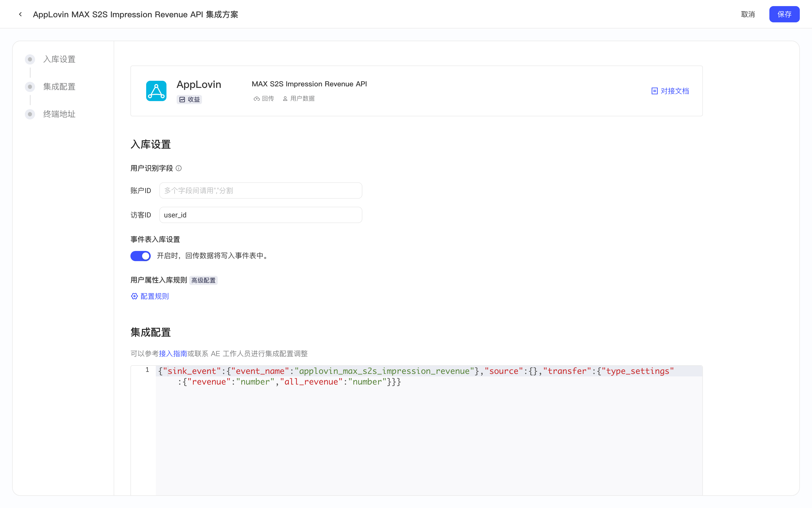Image resolution: width=812 pixels, height=508 pixels.
Task: Click the MAX S2S Impression Revenue API title
Action: click(309, 84)
